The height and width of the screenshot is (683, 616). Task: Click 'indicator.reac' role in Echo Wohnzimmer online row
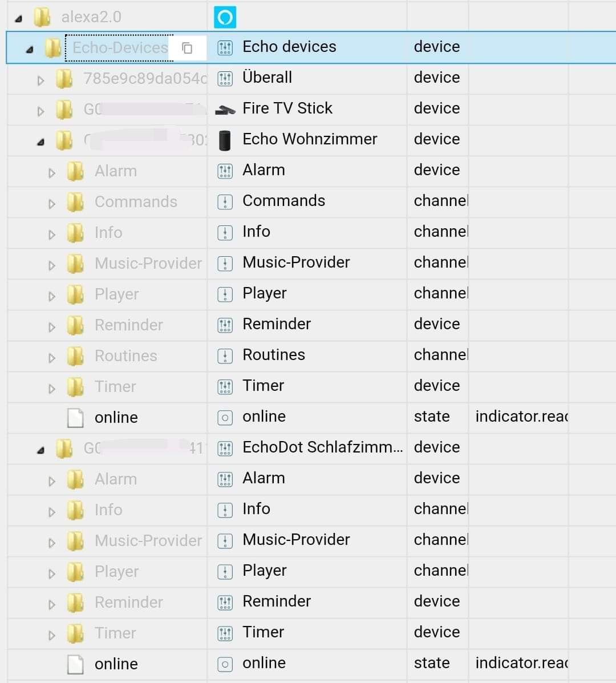521,417
